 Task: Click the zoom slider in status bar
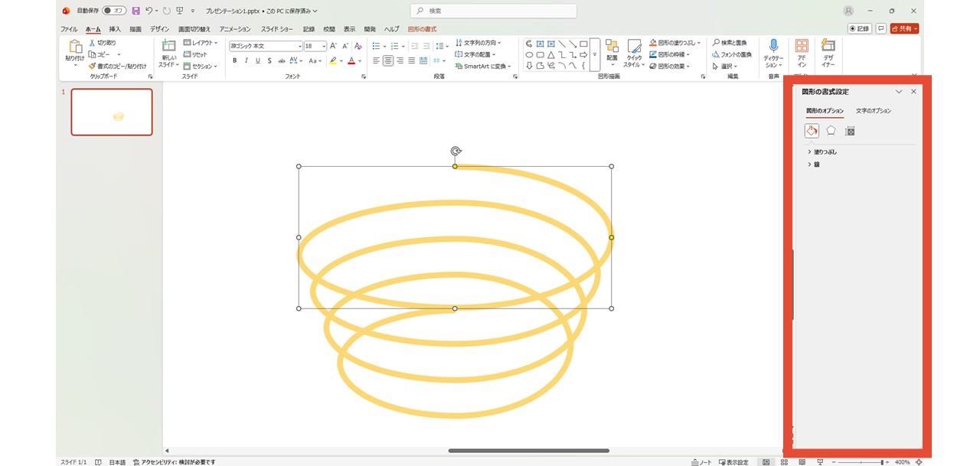[x=861, y=462]
